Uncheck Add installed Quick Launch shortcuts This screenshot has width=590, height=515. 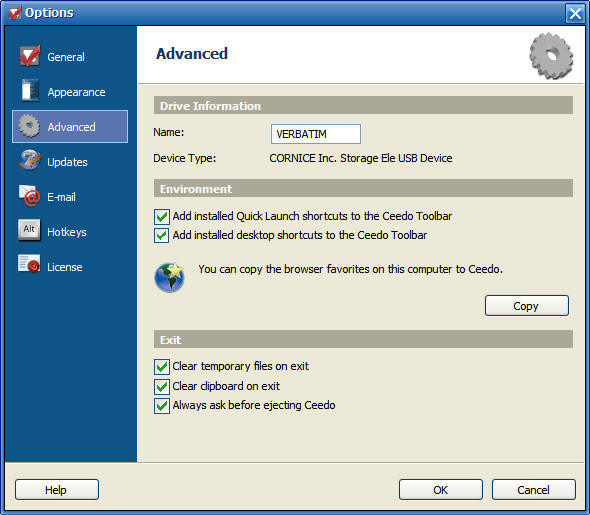[162, 217]
